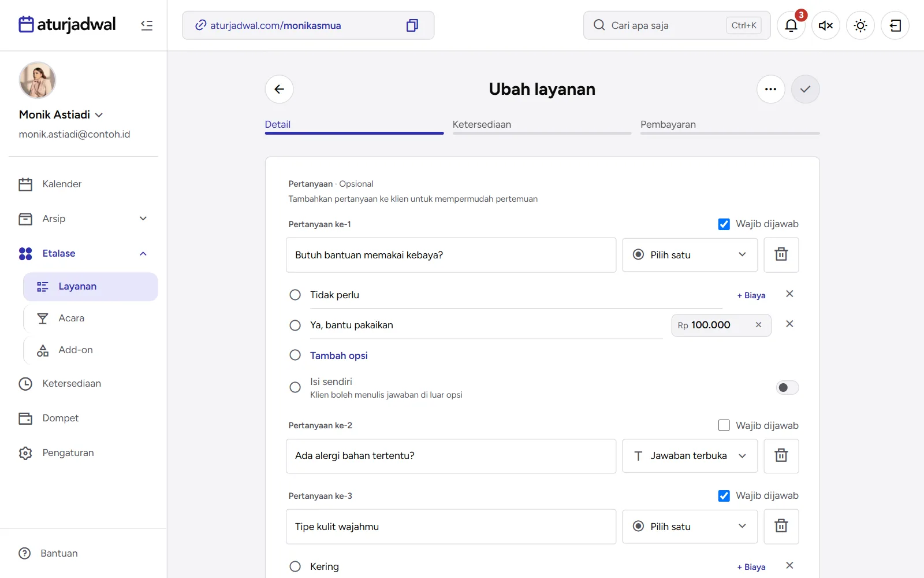The image size is (924, 578).
Task: Check Wajib dijawab for Pertanyaan ke-2
Action: [724, 425]
